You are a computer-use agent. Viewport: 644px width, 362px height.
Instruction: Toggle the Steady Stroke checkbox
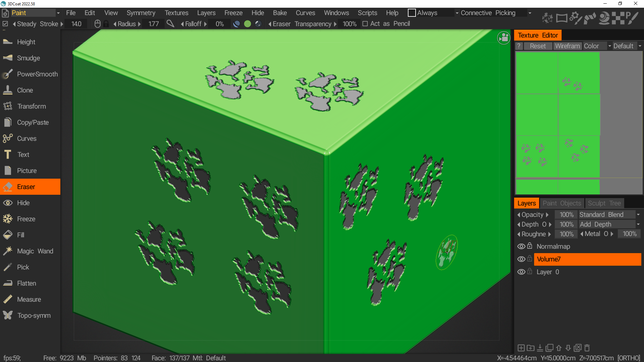click(5, 24)
